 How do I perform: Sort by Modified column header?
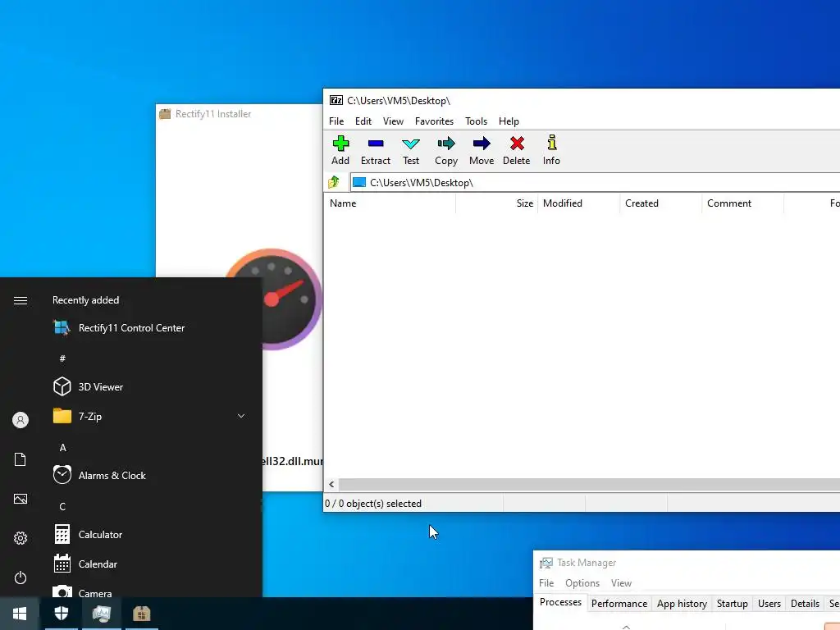point(578,203)
